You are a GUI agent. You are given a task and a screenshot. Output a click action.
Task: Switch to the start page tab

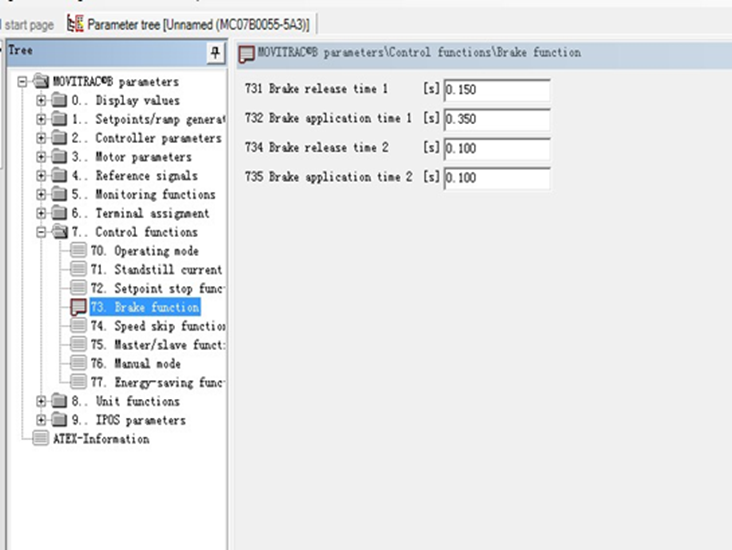[28, 23]
